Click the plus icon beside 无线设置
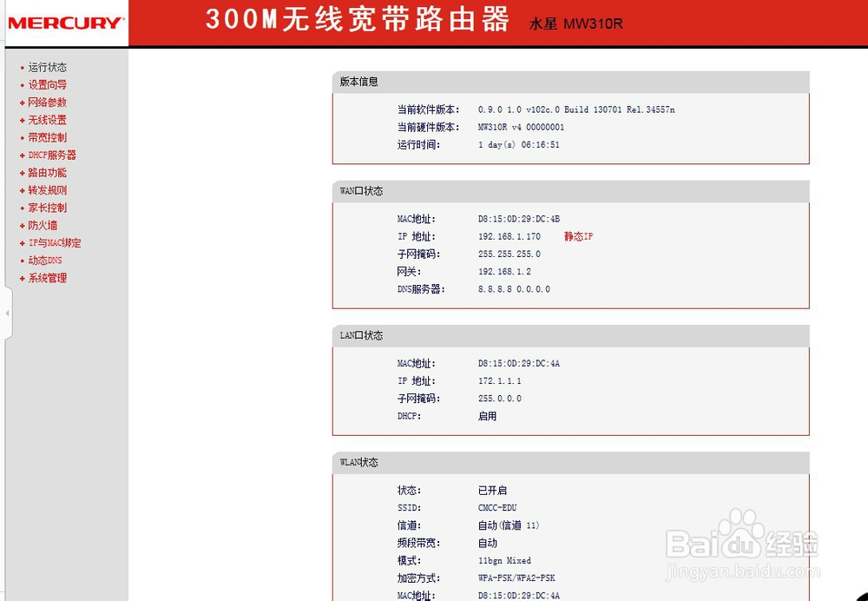Viewport: 868px width, 601px height. pos(21,119)
